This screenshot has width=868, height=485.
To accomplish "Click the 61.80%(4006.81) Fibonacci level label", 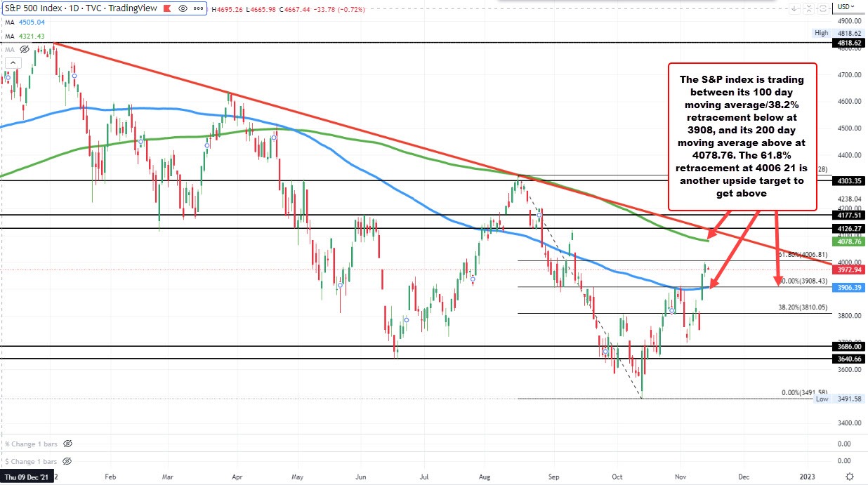I will pyautogui.click(x=802, y=254).
